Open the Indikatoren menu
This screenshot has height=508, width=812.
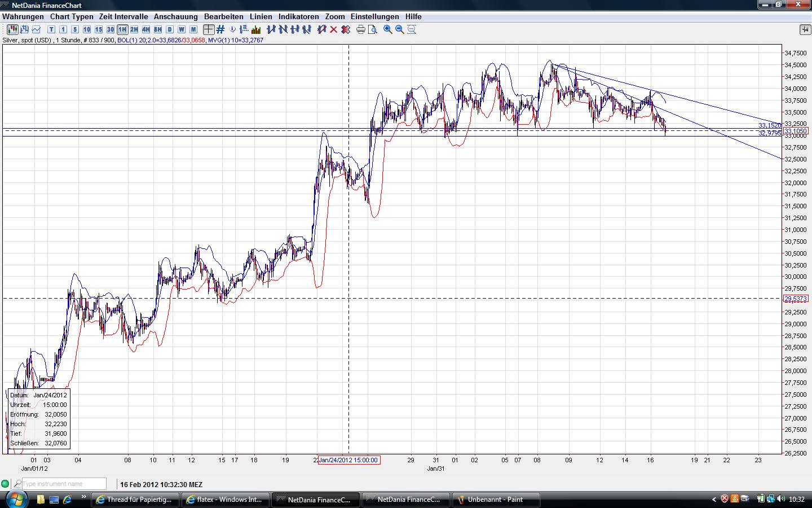[299, 16]
